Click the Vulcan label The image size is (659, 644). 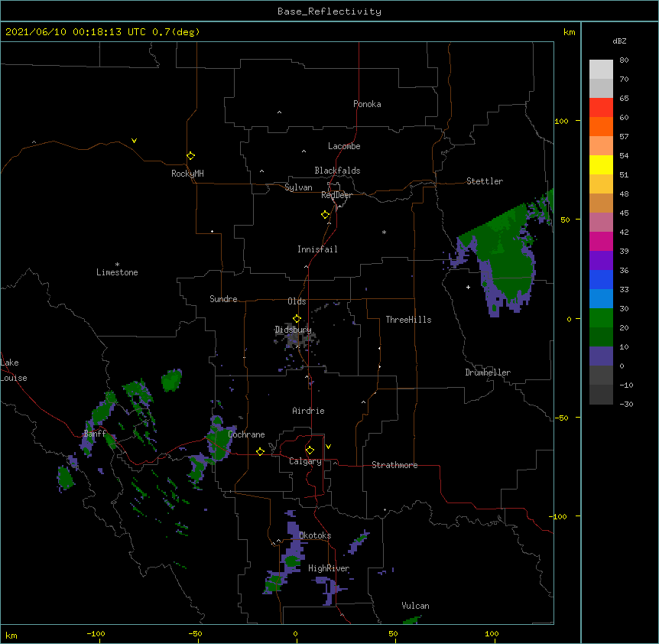tap(415, 606)
